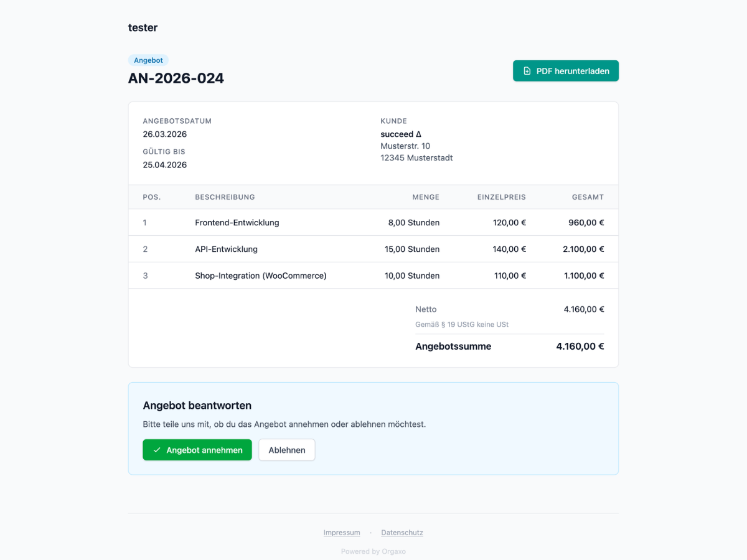Click the offer date 26.03.2026
Image resolution: width=747 pixels, height=560 pixels.
(x=165, y=134)
